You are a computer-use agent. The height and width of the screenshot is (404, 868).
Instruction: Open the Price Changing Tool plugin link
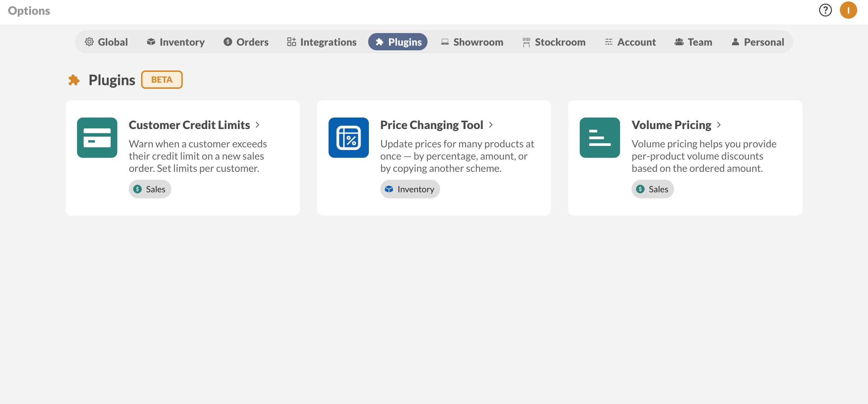(x=431, y=125)
